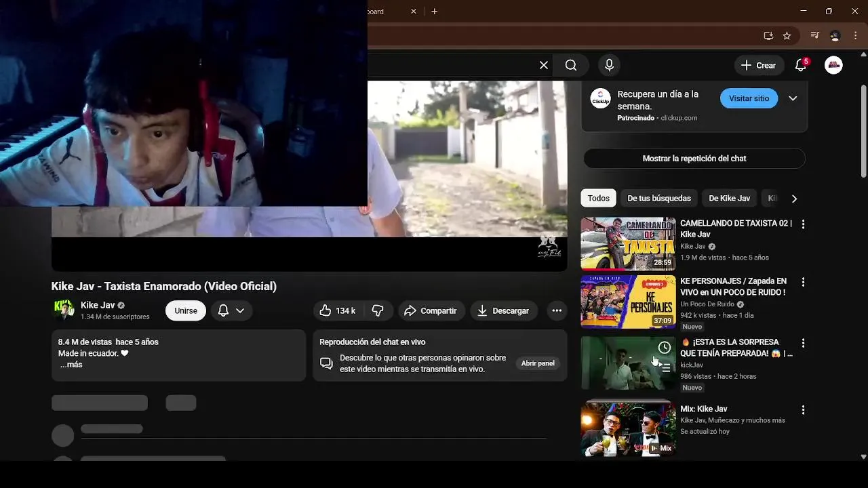Open options for CAMELLANDO DE TAXISTA video
Viewport: 868px width, 488px height.
pyautogui.click(x=803, y=224)
